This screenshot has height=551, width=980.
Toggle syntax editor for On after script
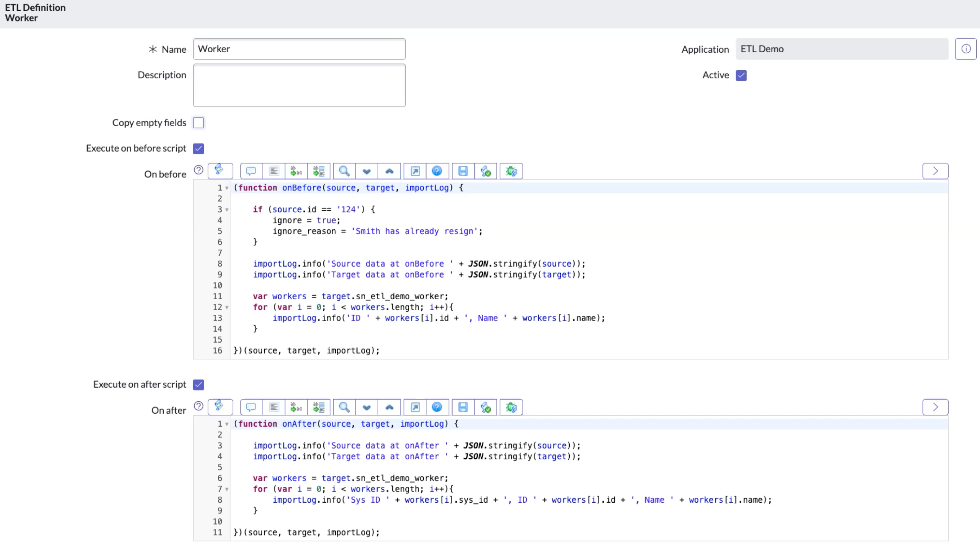tap(220, 407)
